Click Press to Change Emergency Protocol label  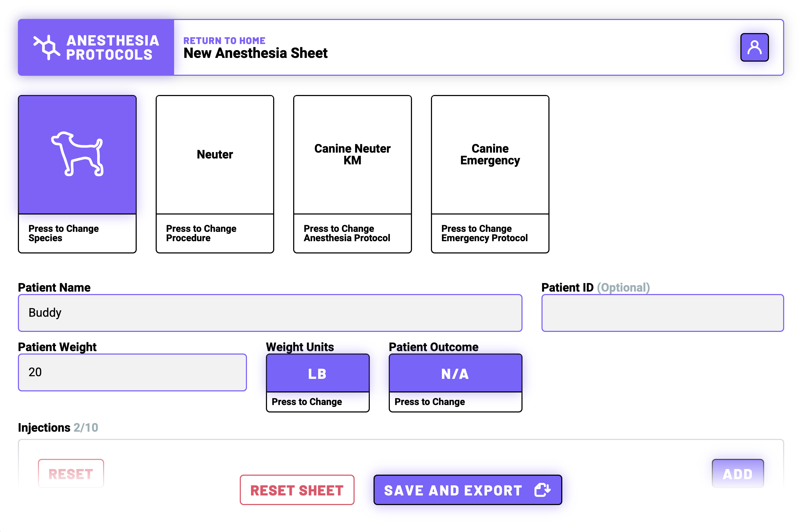(x=485, y=233)
